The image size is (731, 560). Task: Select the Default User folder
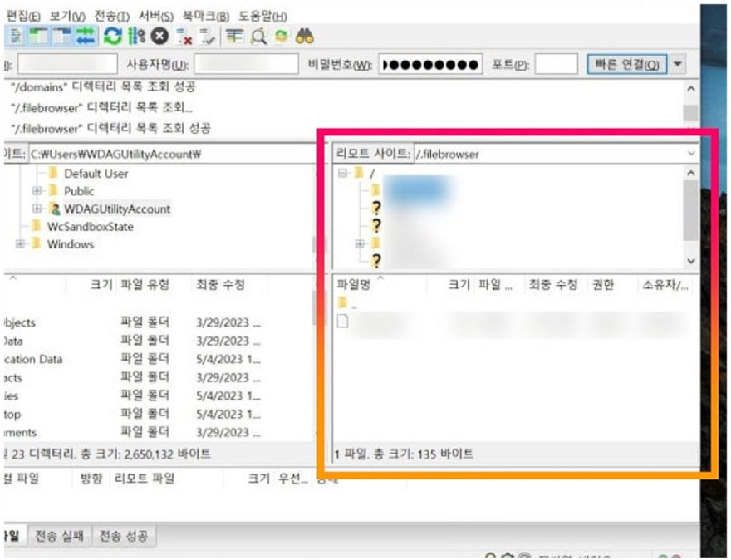point(96,174)
